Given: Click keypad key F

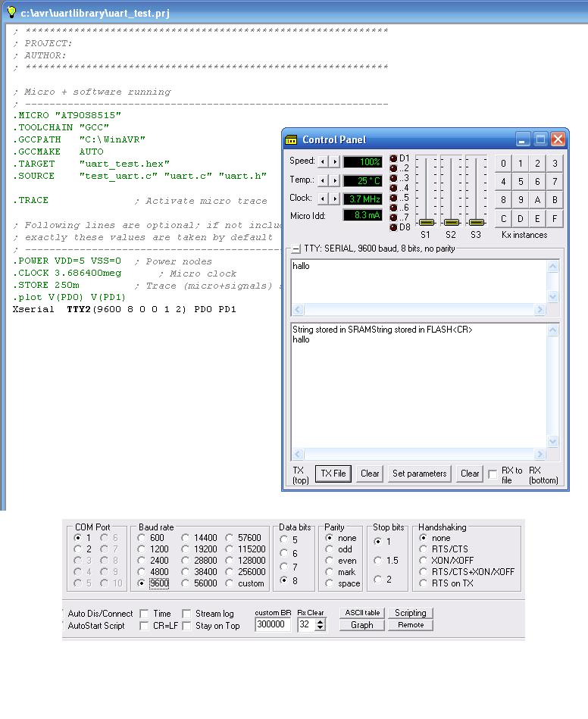Looking at the screenshot, I should [555, 219].
